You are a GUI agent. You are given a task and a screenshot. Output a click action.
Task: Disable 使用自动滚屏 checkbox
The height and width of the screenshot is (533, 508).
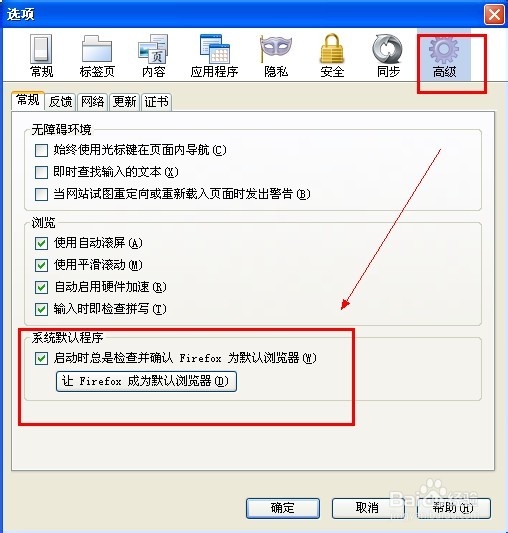(41, 243)
